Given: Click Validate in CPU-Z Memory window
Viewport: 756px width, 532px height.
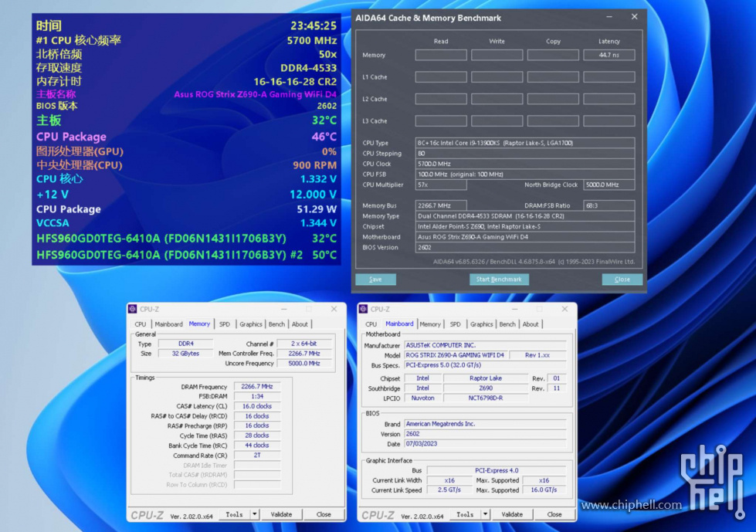Looking at the screenshot, I should 281,514.
